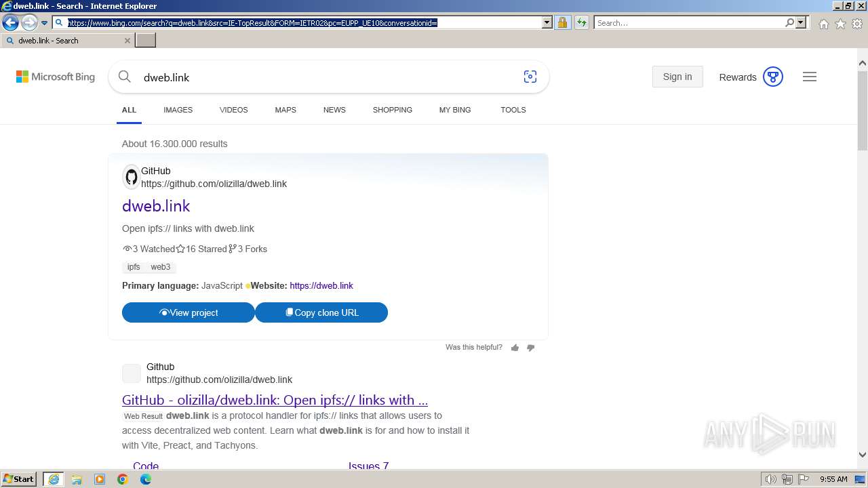
Task: Open Internet Explorer in the taskbar
Action: tap(53, 479)
